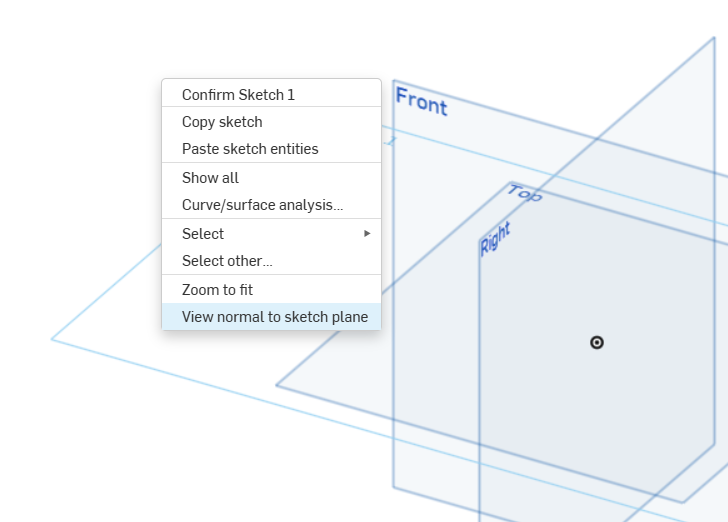
Task: Choose View normal to sketch plane
Action: point(274,317)
